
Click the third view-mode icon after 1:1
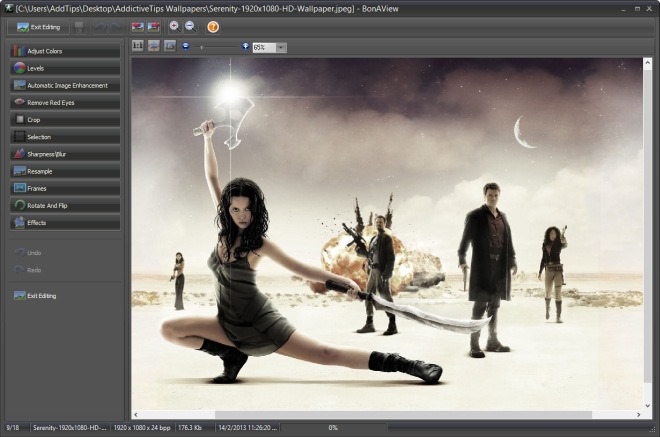pyautogui.click(x=170, y=45)
